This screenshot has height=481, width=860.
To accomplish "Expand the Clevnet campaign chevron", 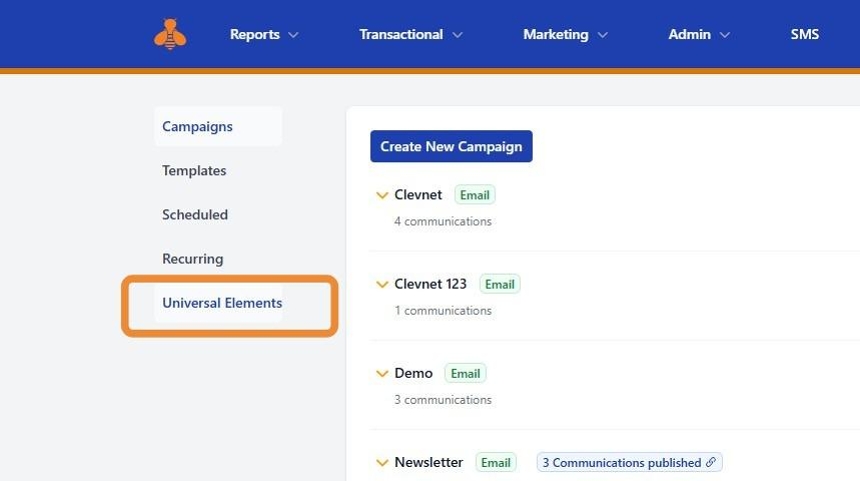I will click(382, 195).
